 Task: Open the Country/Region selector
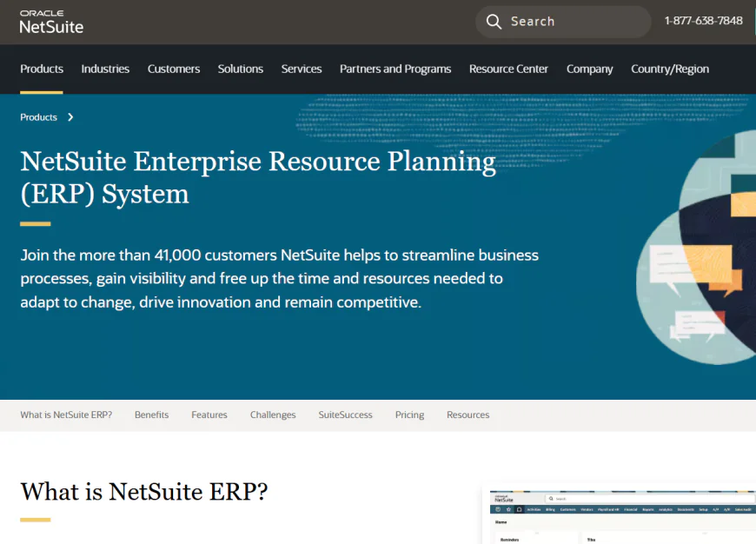(x=670, y=69)
